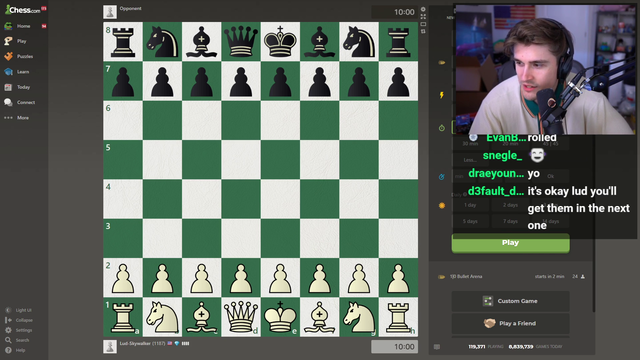Click the draeyoun... chat username
The height and width of the screenshot is (360, 640).
pos(496,173)
